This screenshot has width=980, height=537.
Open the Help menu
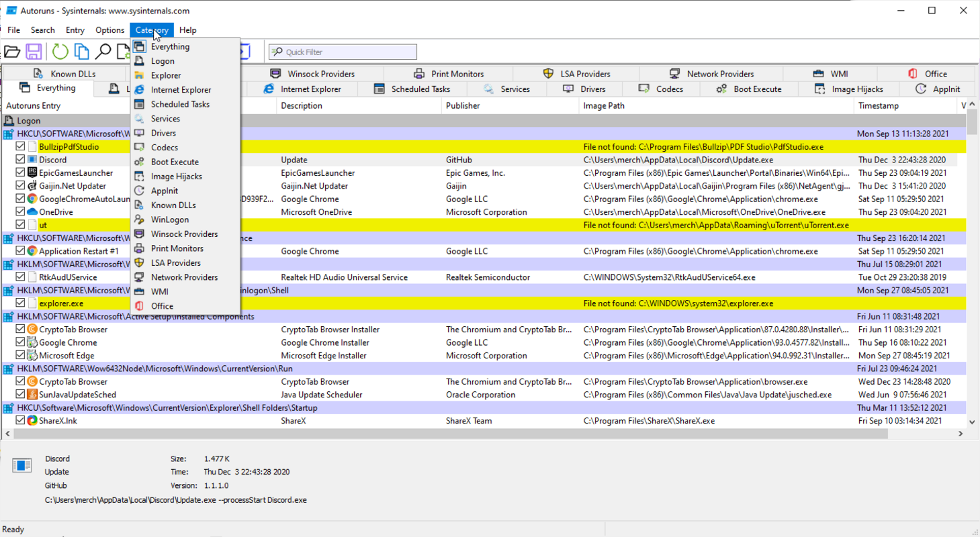point(188,30)
